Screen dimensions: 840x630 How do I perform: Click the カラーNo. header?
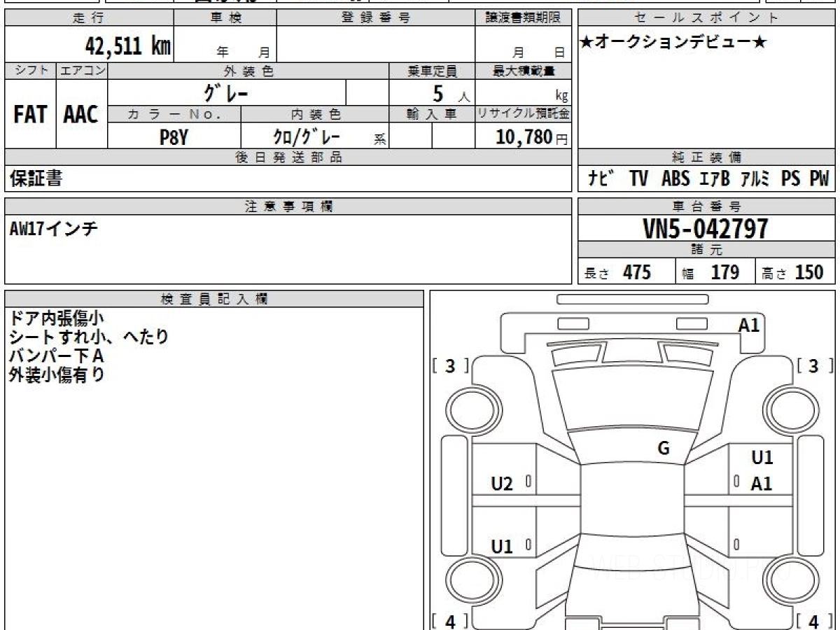(174, 114)
